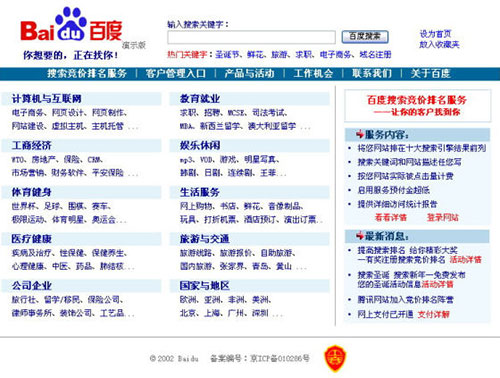Open the 体育健身 category heading

[32, 192]
